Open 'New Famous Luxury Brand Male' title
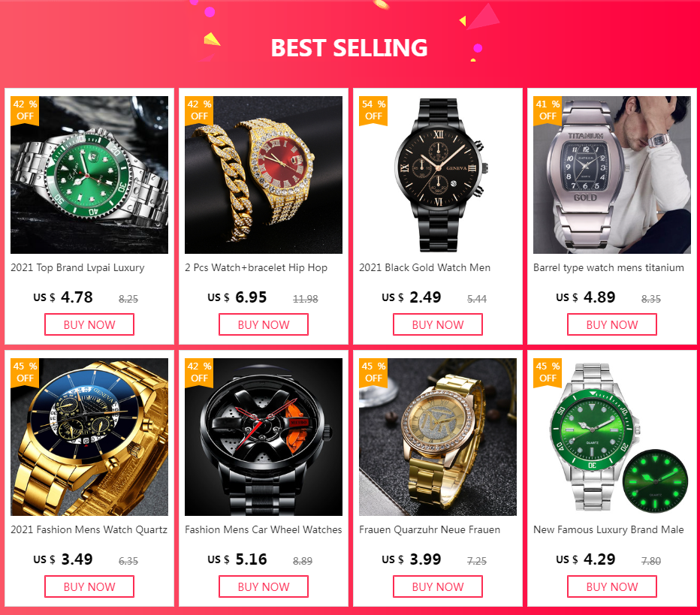 [608, 529]
